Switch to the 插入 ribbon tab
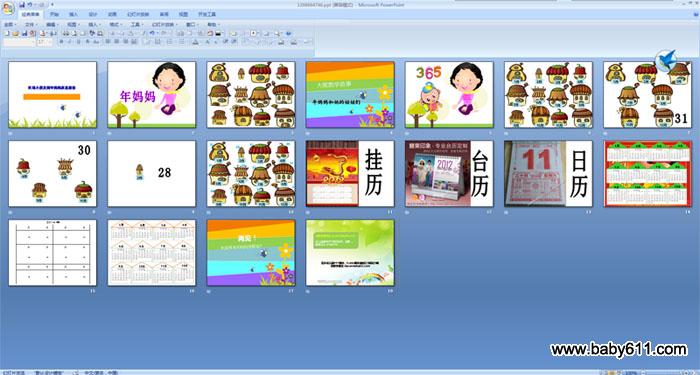Viewport: 700px width, 375px height. 73,14
